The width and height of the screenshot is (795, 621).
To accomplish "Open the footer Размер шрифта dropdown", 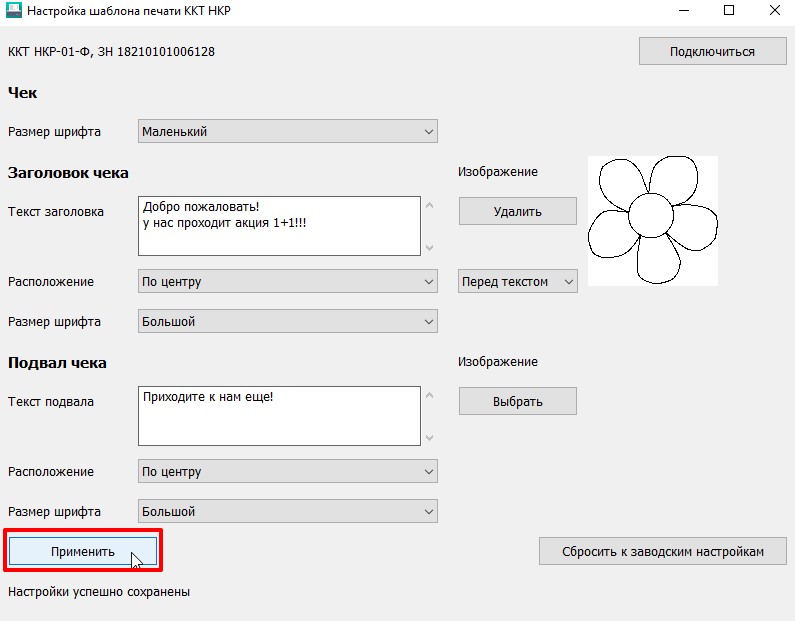I will pos(287,512).
